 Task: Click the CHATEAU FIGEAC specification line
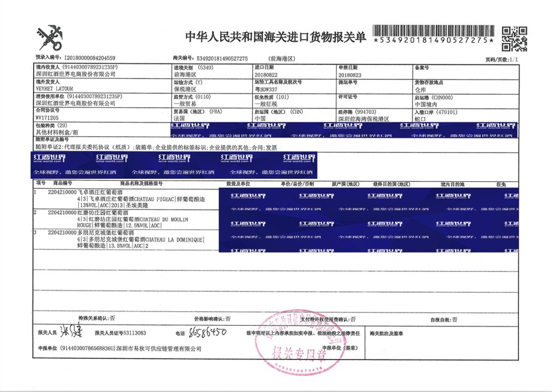[x=141, y=199]
